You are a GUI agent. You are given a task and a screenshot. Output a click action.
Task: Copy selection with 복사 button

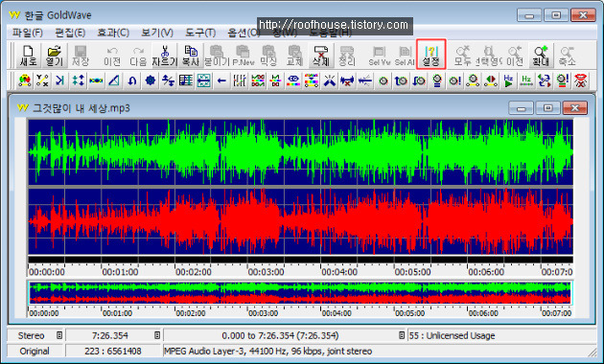pyautogui.click(x=191, y=56)
